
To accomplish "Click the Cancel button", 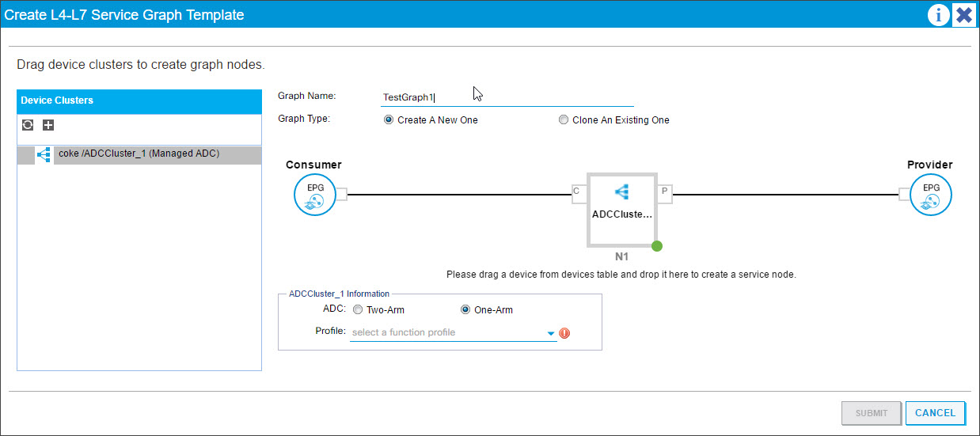I will click(935, 412).
